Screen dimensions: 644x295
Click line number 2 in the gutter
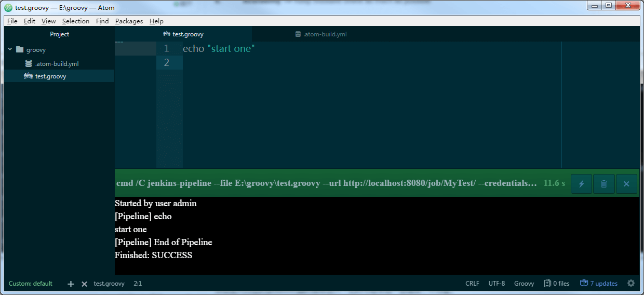pyautogui.click(x=166, y=62)
